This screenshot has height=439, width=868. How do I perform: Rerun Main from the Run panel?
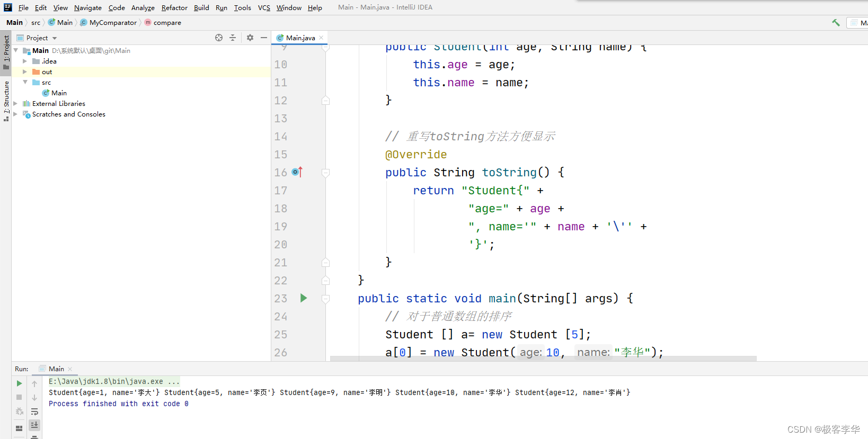coord(19,383)
